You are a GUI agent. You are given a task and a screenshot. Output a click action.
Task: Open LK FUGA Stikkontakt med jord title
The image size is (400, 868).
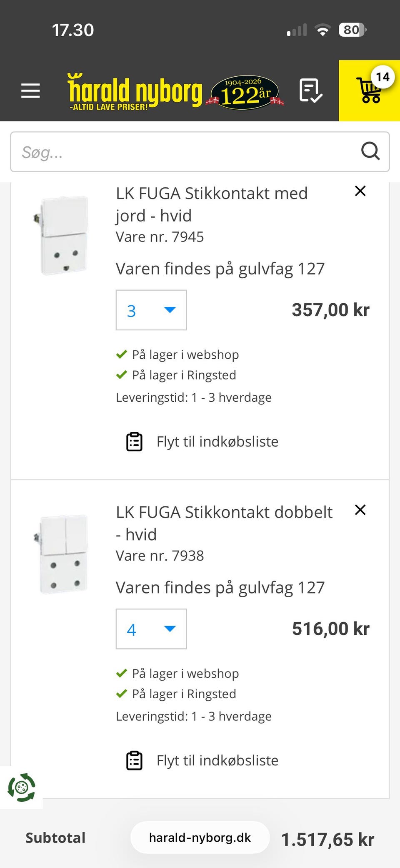(211, 204)
